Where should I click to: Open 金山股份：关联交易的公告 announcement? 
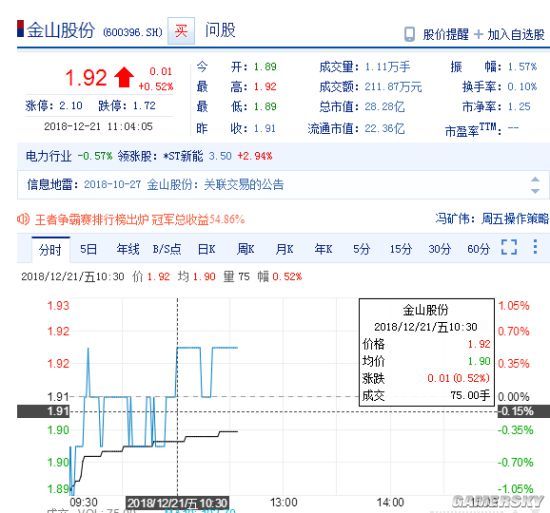215,184
